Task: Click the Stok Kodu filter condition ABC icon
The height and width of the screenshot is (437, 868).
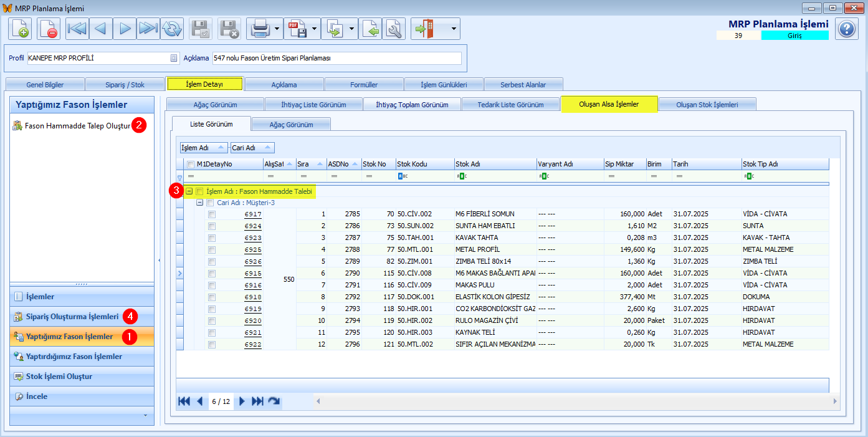Action: 401,176
